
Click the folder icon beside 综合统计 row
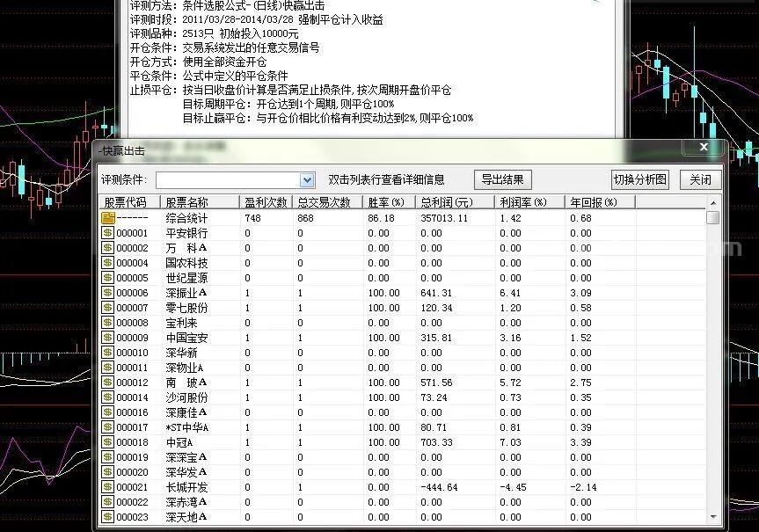point(108,218)
